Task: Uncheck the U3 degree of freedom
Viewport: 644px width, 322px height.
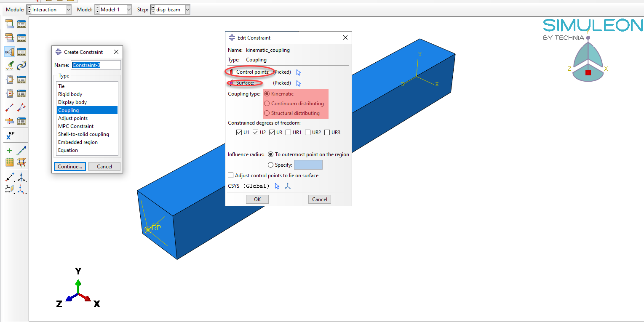Action: click(272, 132)
